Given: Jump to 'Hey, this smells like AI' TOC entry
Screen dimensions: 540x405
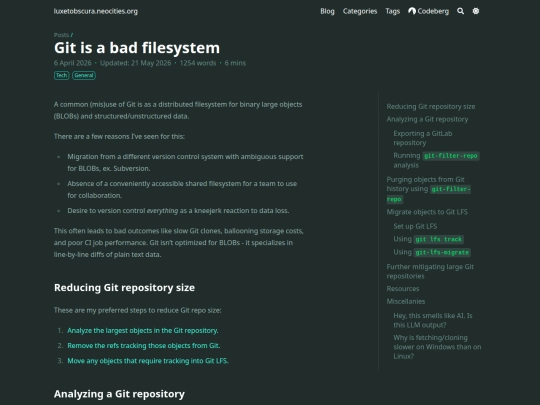Looking at the screenshot, I should 433,320.
